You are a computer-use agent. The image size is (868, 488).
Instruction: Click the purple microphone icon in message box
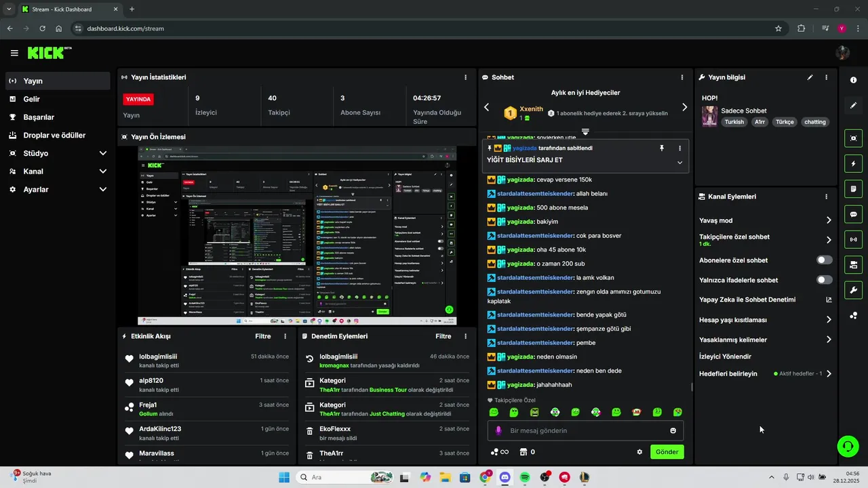pos(498,430)
